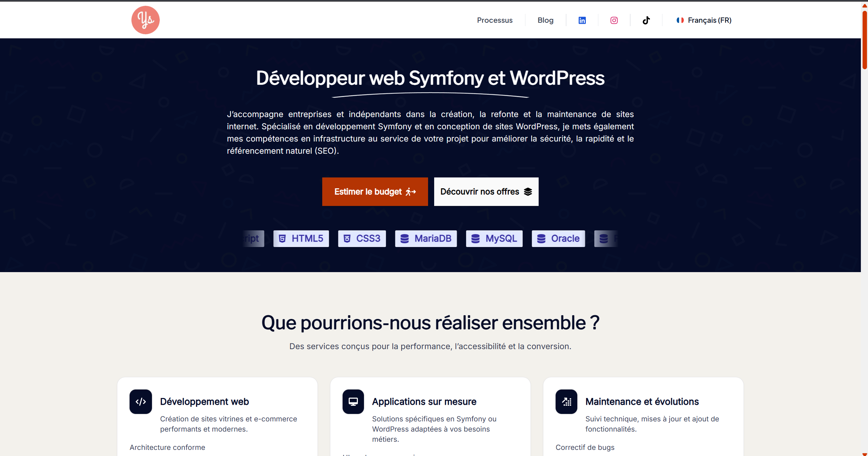This screenshot has height=456, width=868.
Task: Click the chart icon beside Maintenance et évolutions
Action: [x=566, y=402]
